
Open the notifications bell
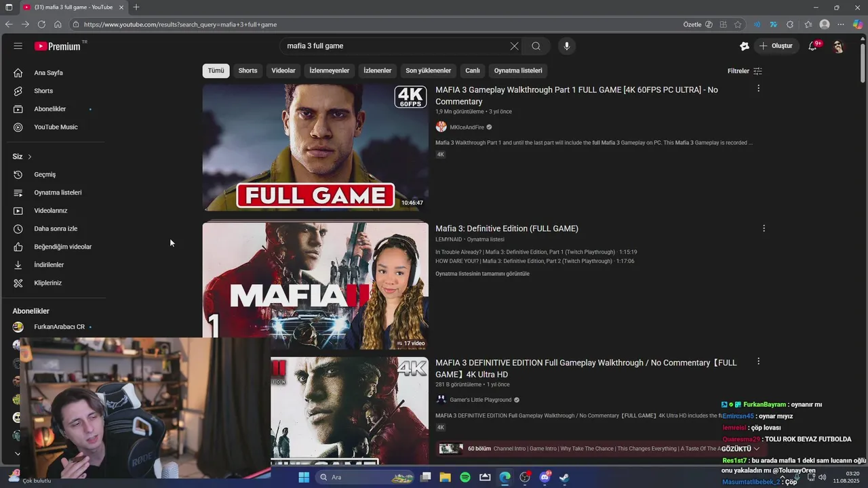click(x=813, y=46)
